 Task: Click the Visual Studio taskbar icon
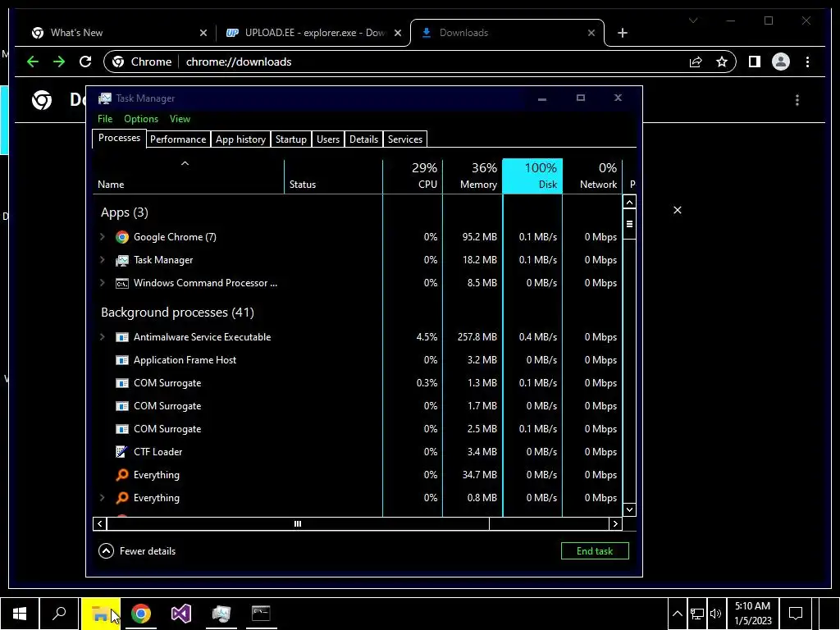click(181, 614)
